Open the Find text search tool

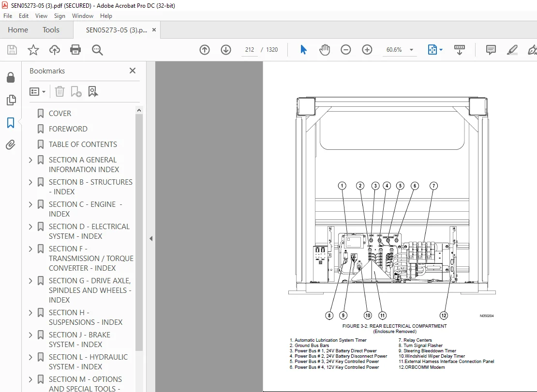(x=97, y=50)
